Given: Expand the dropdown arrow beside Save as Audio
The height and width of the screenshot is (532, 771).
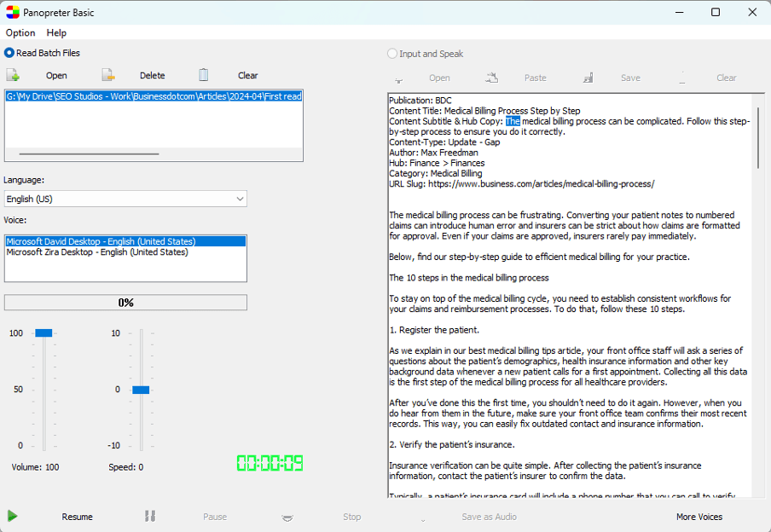Looking at the screenshot, I should (x=421, y=518).
